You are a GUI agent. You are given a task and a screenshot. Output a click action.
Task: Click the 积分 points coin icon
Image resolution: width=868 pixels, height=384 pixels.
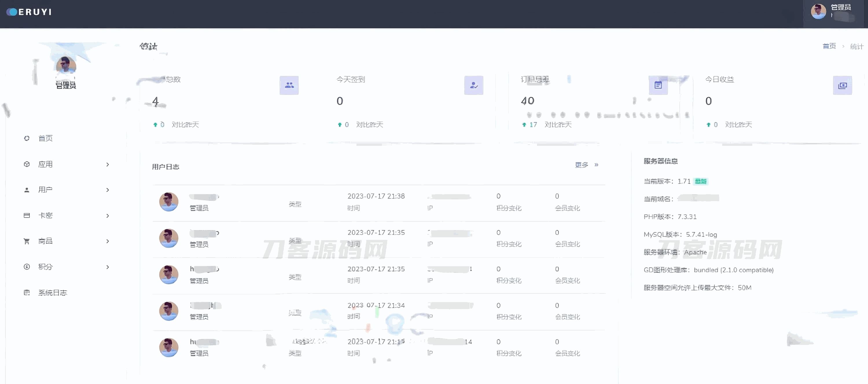27,267
